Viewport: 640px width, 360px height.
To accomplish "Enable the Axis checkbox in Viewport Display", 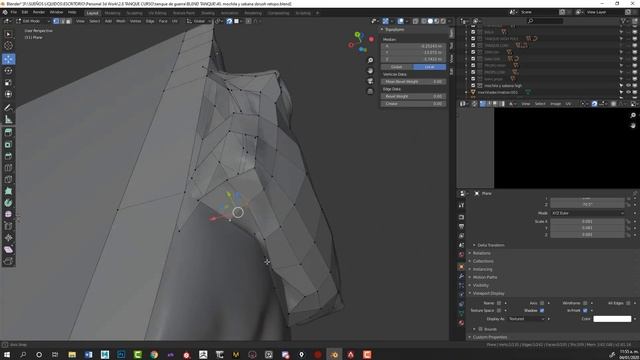I will coord(542,303).
